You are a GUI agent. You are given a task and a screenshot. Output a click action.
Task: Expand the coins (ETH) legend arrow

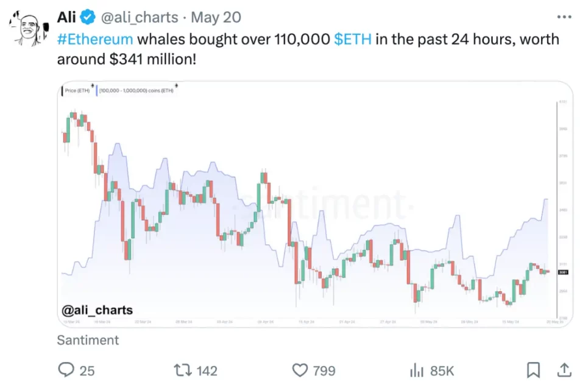point(175,87)
